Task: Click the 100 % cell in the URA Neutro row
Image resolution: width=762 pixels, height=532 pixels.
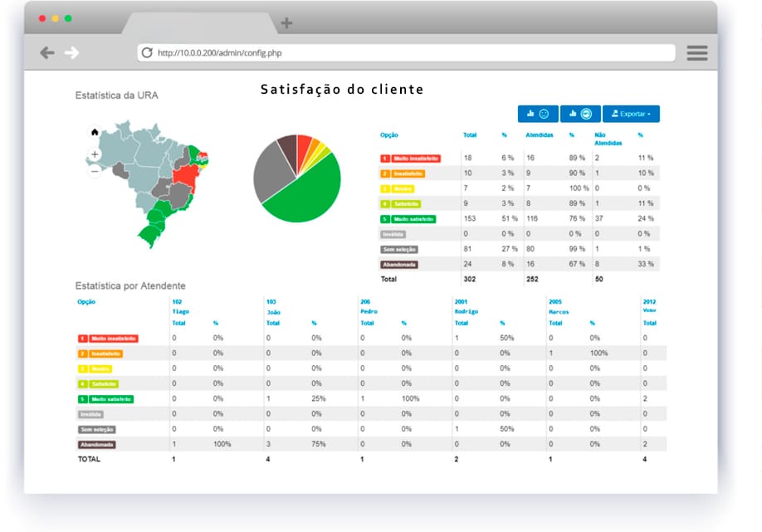Action: pyautogui.click(x=579, y=188)
